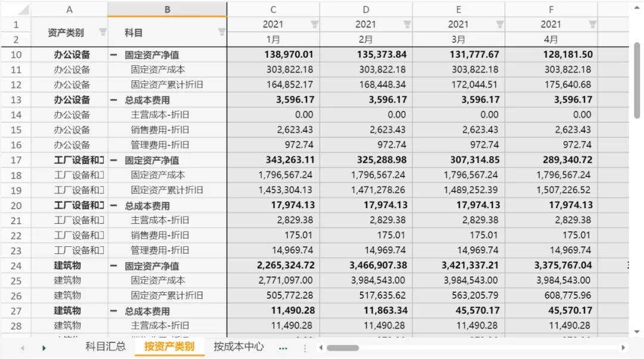Open the more sheets ellipsis icon
This screenshot has height=359, width=644.
pos(283,348)
